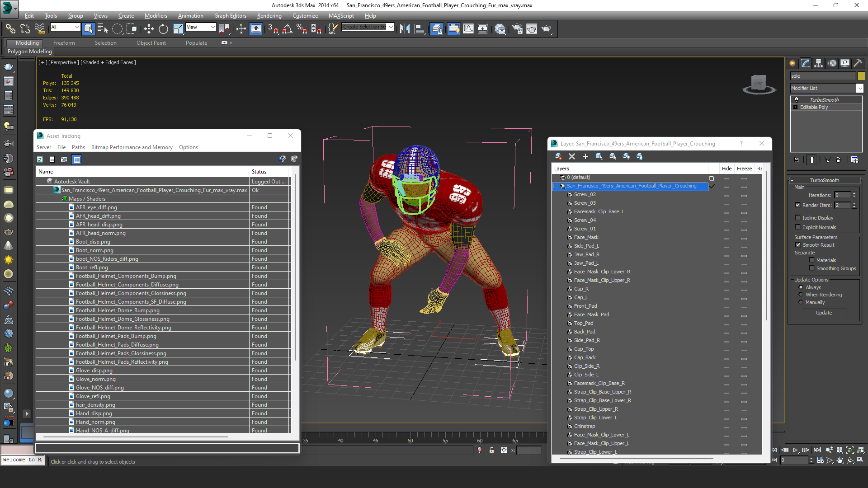
Task: Click the yellow object color swatch
Action: pyautogui.click(x=861, y=76)
